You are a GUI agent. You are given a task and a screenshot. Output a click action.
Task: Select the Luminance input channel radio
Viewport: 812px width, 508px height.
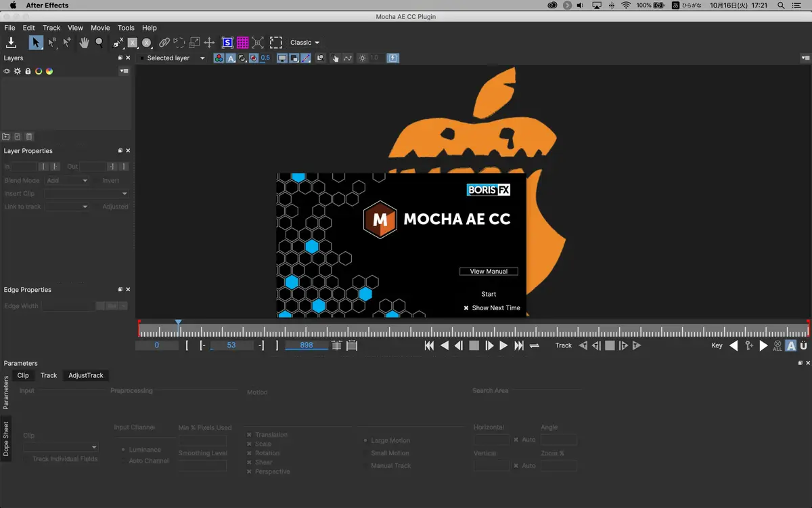[122, 450]
